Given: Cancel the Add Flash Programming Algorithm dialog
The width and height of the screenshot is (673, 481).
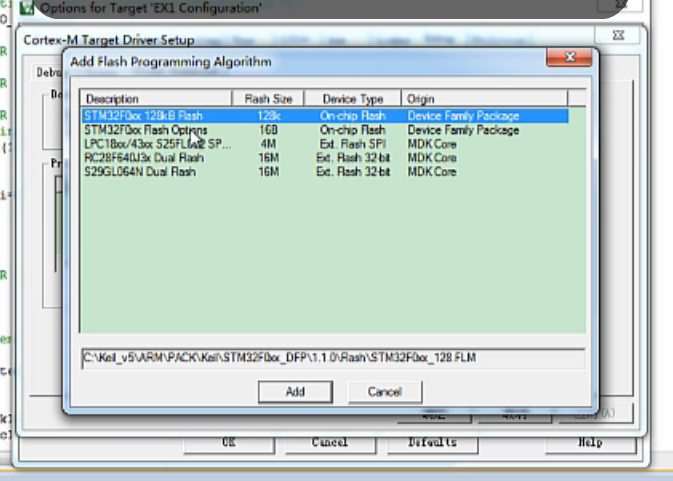Looking at the screenshot, I should [385, 392].
